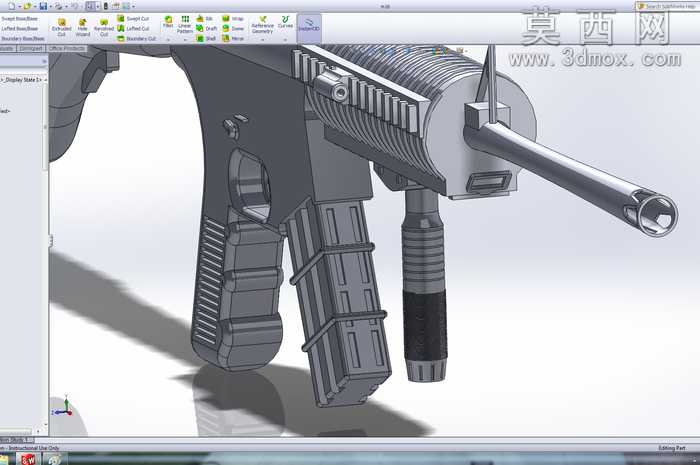Select the Extruded Cut tool
The height and width of the screenshot is (465, 700).
point(62,28)
